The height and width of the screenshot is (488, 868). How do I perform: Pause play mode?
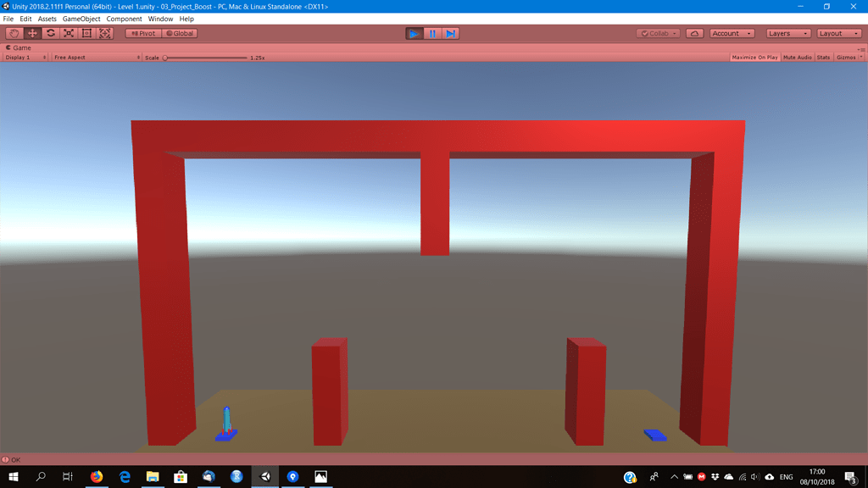432,33
